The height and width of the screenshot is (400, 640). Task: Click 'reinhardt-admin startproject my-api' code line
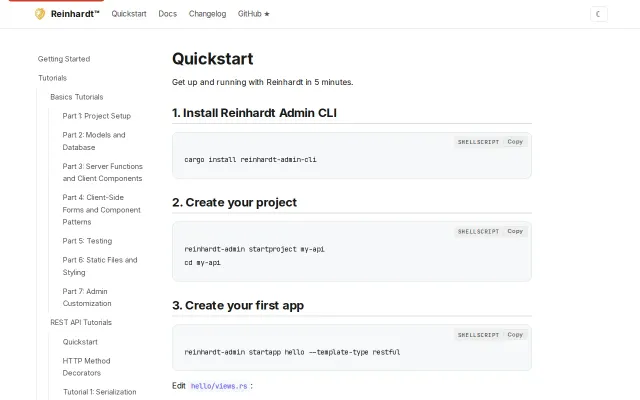click(x=254, y=249)
